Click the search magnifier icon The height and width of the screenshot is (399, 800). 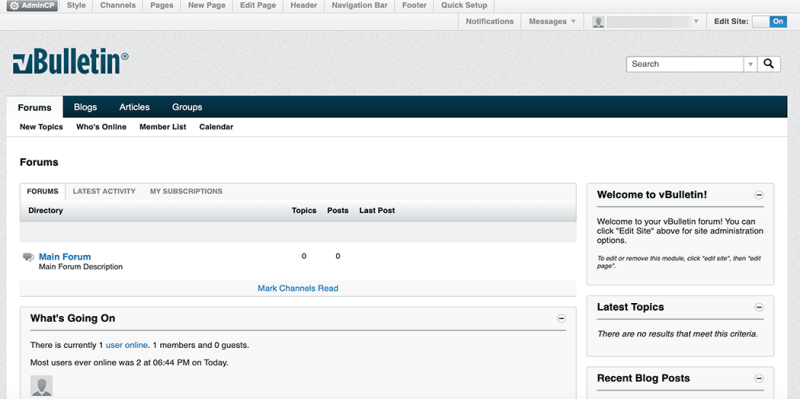(x=769, y=64)
